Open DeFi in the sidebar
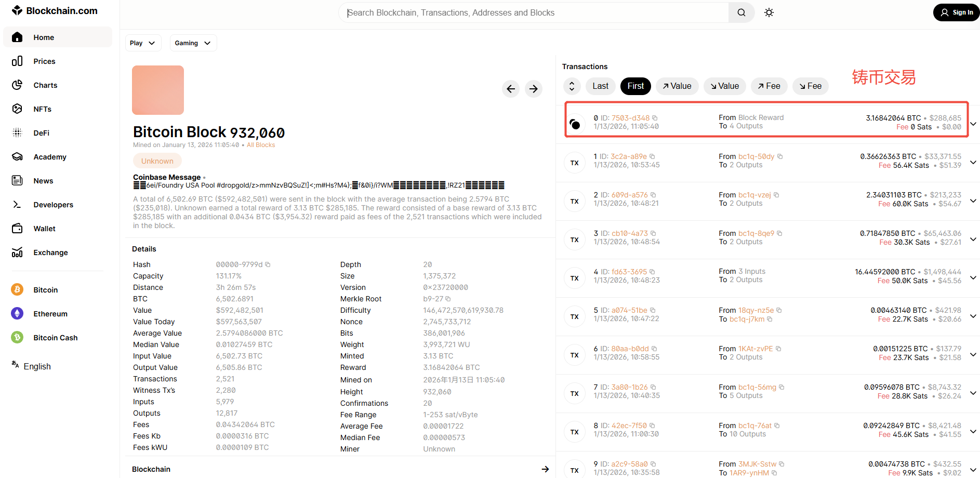Screen dimensions: 980x478 41,133
